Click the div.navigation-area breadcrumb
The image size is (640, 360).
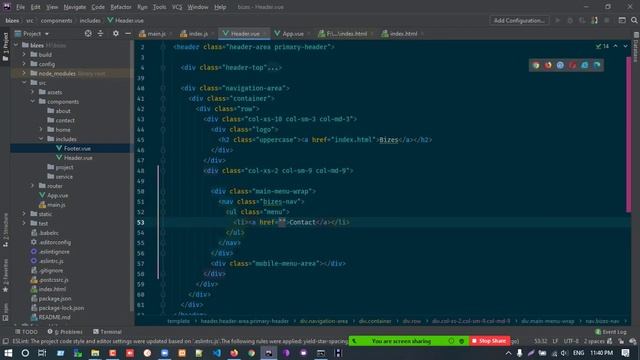(324, 321)
